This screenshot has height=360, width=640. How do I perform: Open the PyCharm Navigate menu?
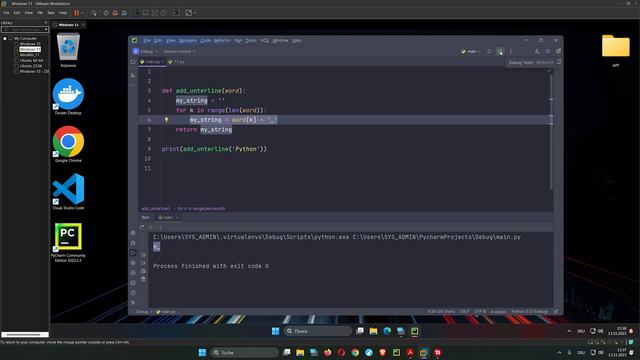(x=188, y=40)
